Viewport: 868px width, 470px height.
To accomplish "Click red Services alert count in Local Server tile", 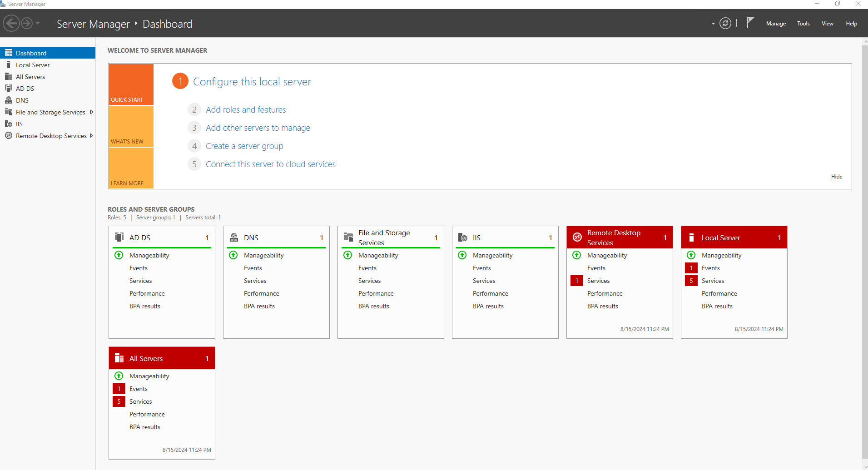I will point(691,281).
